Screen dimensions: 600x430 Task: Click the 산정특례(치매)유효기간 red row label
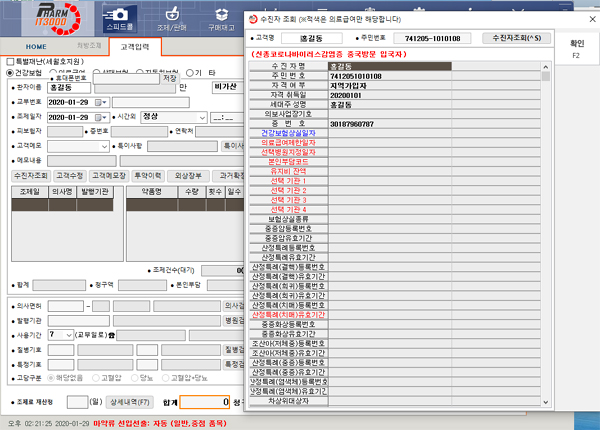(289, 315)
